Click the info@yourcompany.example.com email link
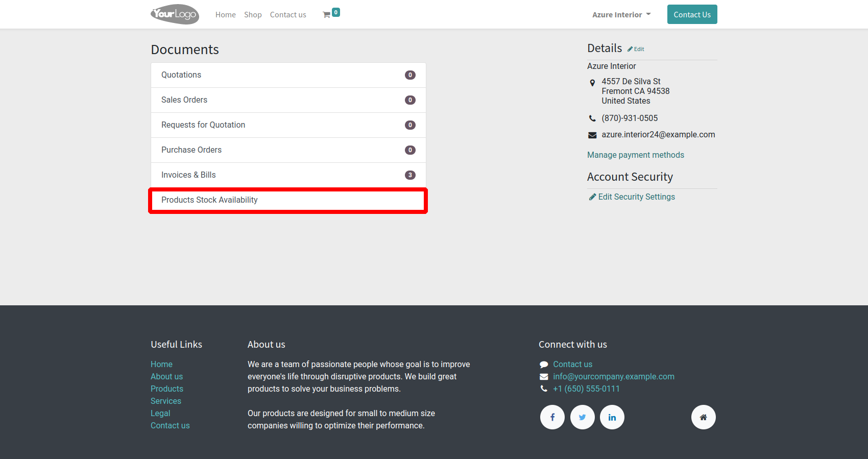Viewport: 868px width, 459px height. 613,376
